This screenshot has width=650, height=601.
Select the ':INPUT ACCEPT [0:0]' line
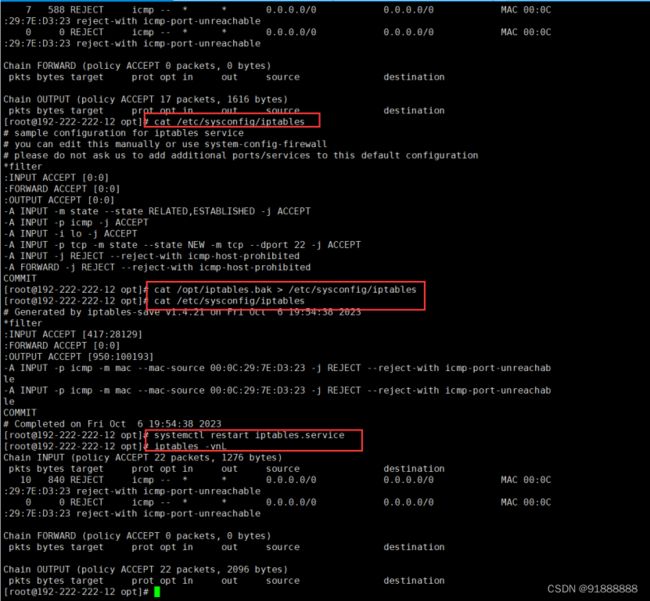[56, 178]
